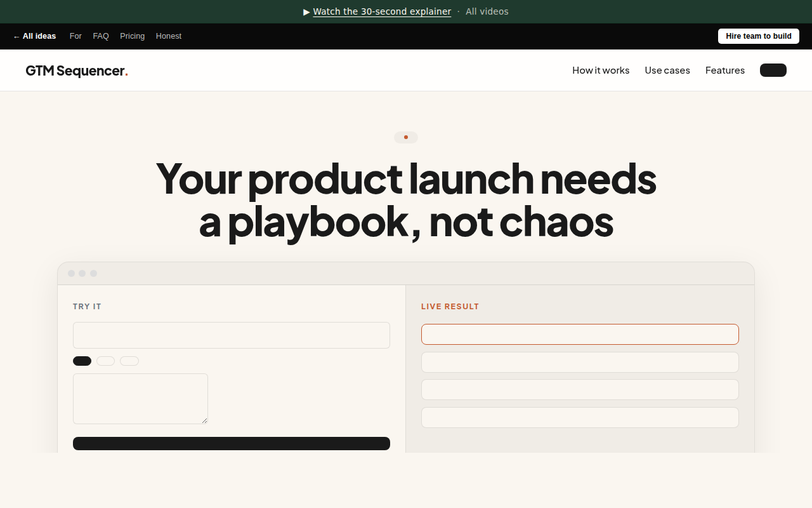This screenshot has height=508, width=812.
Task: Select the Honest nav item
Action: [169, 36]
